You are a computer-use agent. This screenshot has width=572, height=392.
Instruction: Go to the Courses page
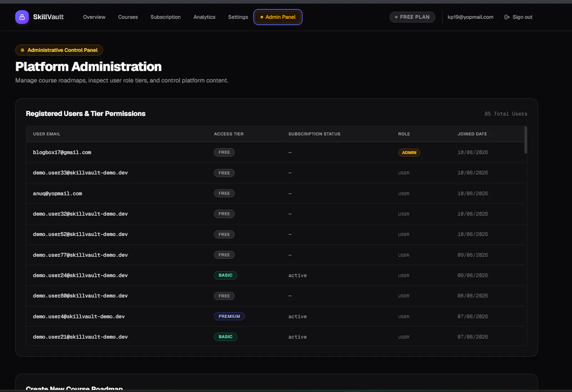click(128, 17)
